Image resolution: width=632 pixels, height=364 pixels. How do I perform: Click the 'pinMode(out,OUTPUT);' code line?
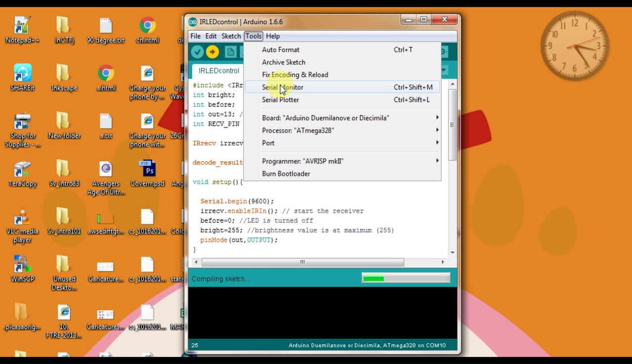[x=239, y=240]
